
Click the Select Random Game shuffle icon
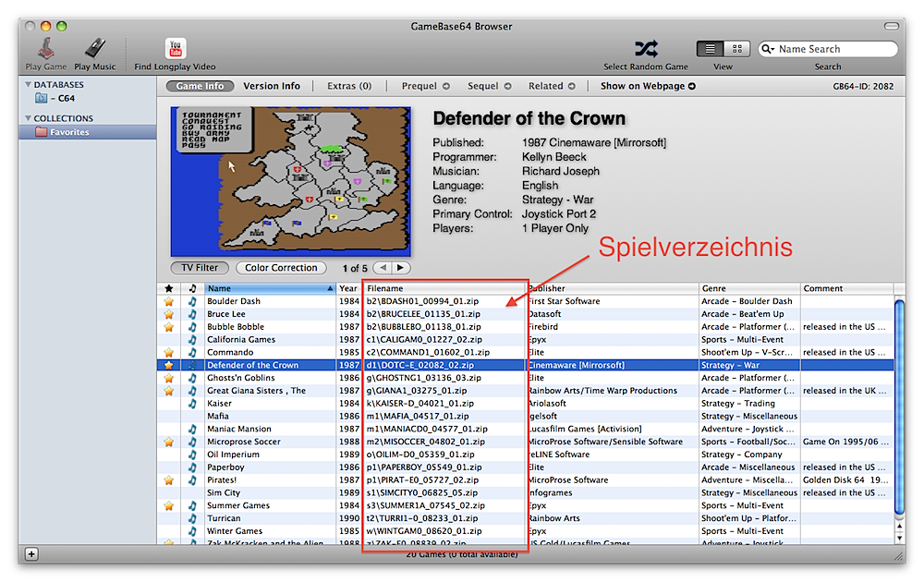pyautogui.click(x=646, y=48)
